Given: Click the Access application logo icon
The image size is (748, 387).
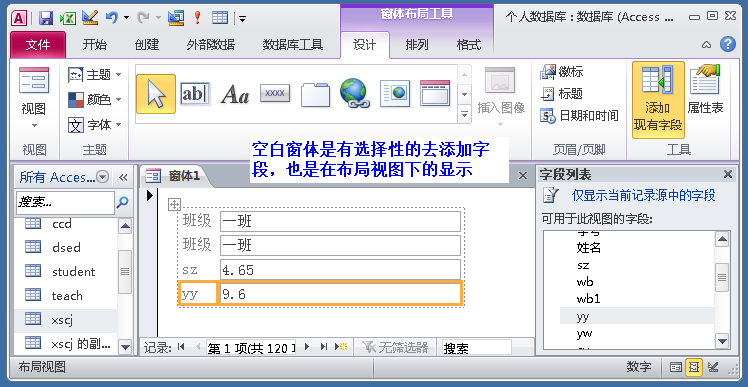Looking at the screenshot, I should pos(19,18).
